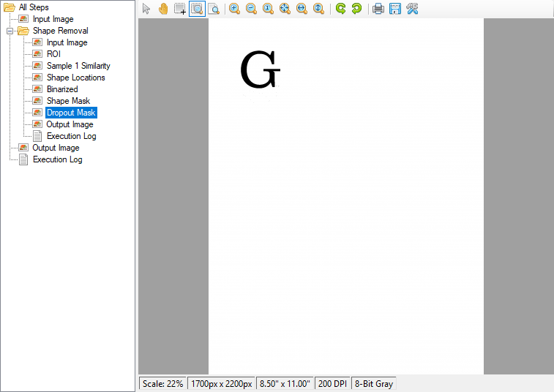The width and height of the screenshot is (554, 392).
Task: Select the Dropout Mask step
Action: [x=71, y=113]
